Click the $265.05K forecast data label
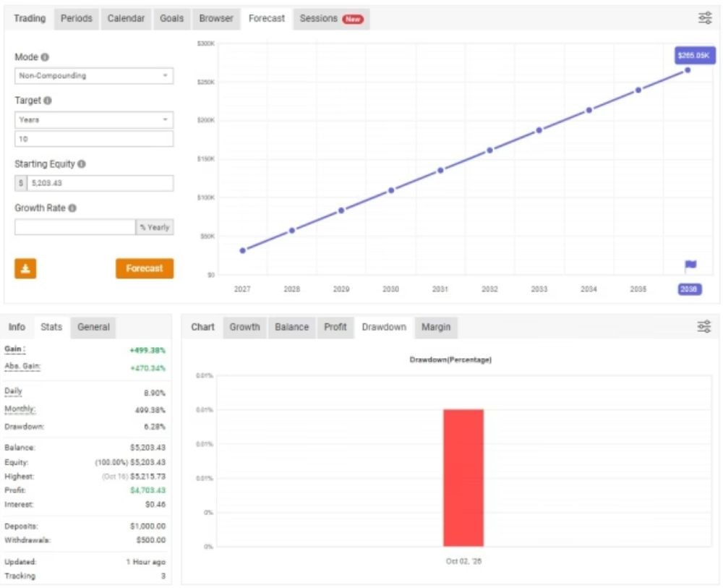The image size is (723, 588). pos(695,56)
